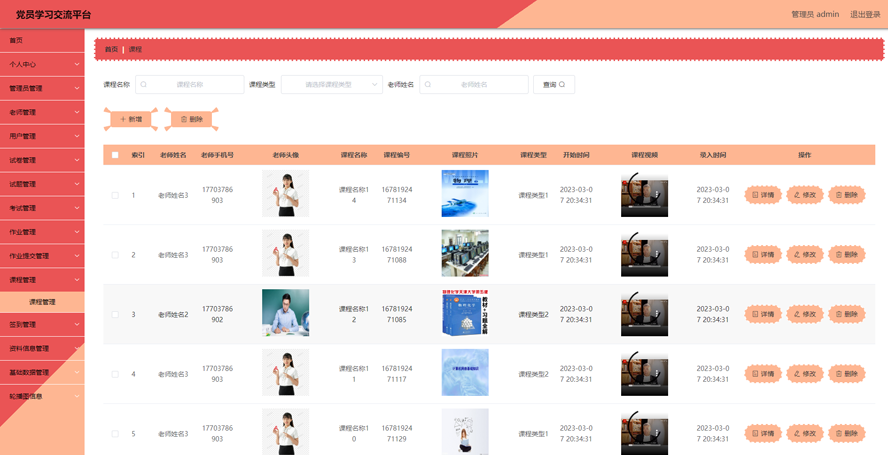Toggle the select-all checkbox in table header
This screenshot has width=888, height=455.
115,155
